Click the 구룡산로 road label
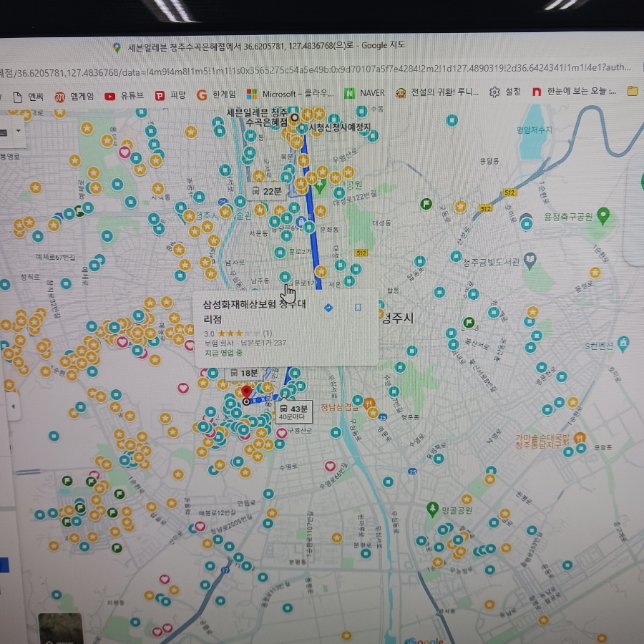The height and width of the screenshot is (644, 644). 299,431
